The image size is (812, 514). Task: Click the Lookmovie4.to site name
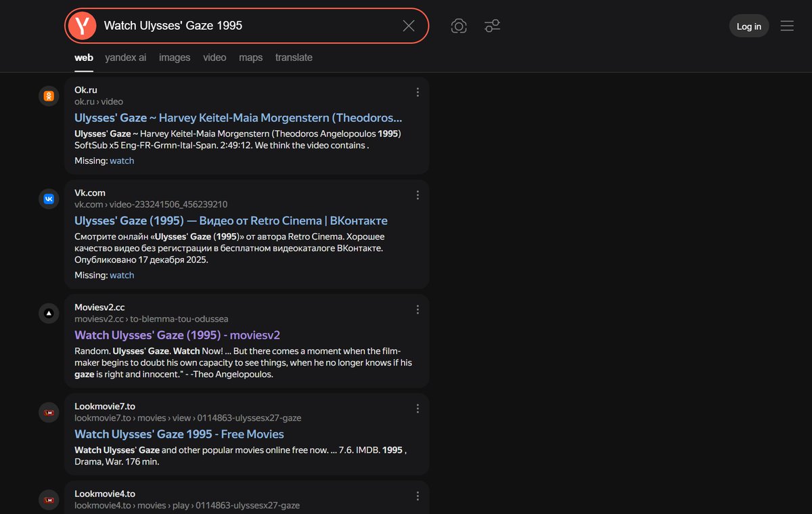[x=105, y=494]
